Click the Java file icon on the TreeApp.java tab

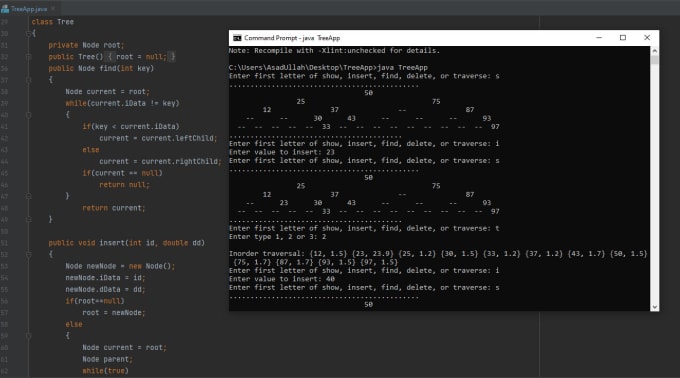click(x=5, y=9)
